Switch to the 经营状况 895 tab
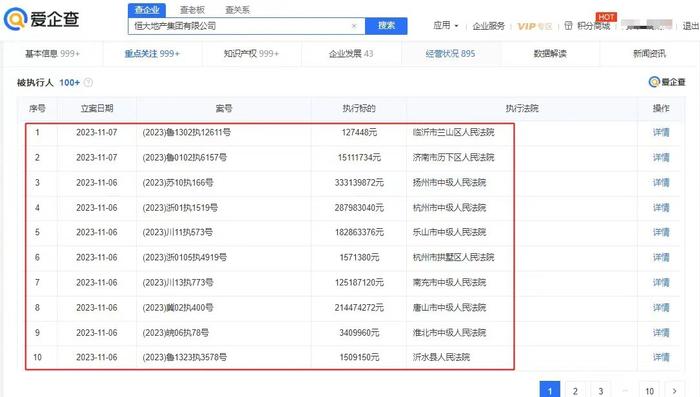Screen dimensions: 700x397 tap(450, 54)
